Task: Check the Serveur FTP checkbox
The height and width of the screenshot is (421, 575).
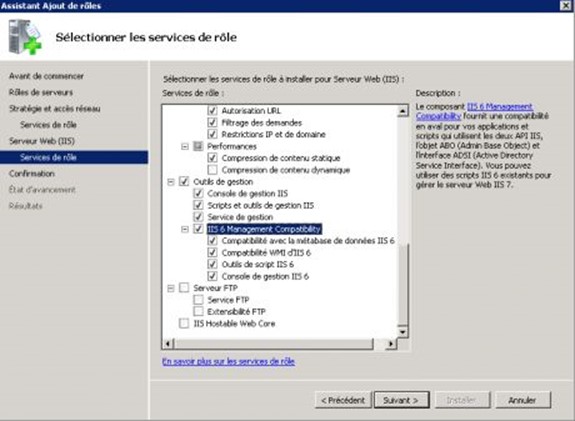Action: point(184,288)
